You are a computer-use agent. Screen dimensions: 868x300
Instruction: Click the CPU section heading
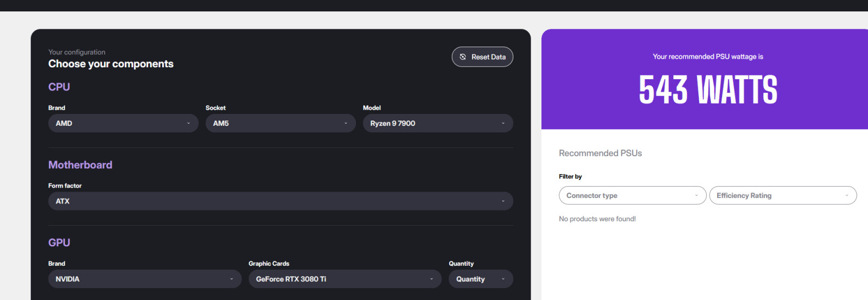tap(59, 87)
